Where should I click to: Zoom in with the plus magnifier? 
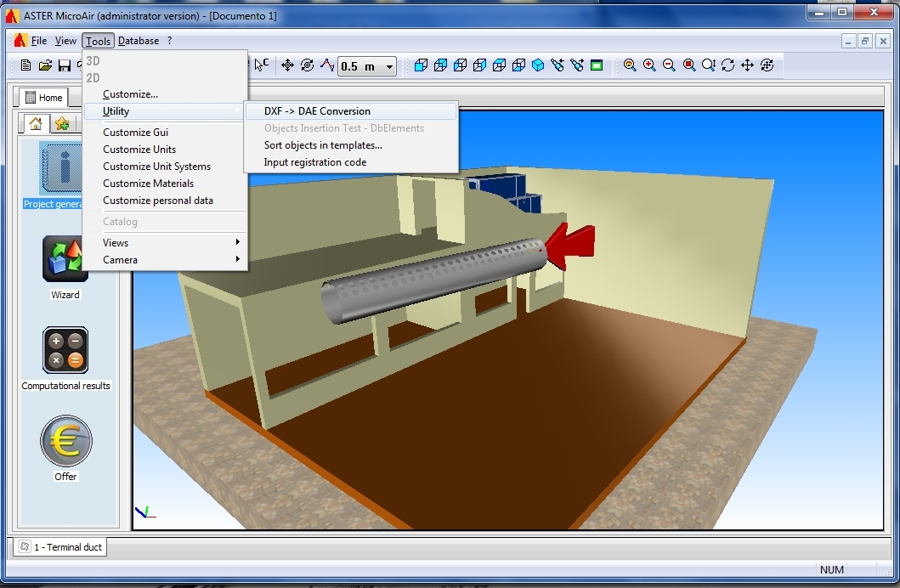pyautogui.click(x=649, y=65)
